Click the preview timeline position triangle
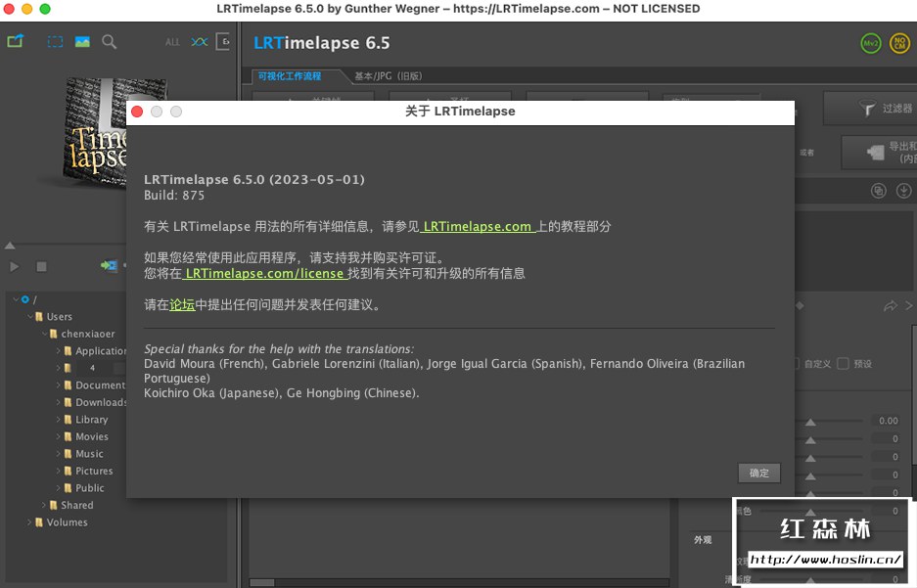Screen dimensions: 917x588 (x=10, y=246)
